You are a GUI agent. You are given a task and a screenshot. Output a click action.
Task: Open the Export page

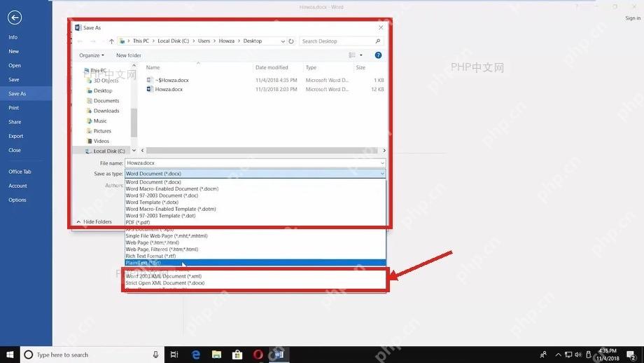[x=15, y=136]
